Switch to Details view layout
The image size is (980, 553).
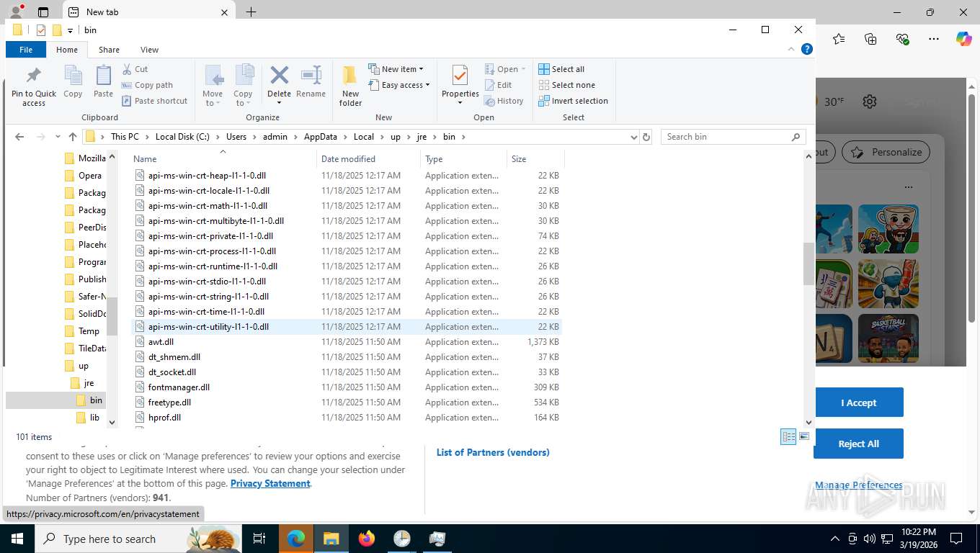(x=789, y=436)
